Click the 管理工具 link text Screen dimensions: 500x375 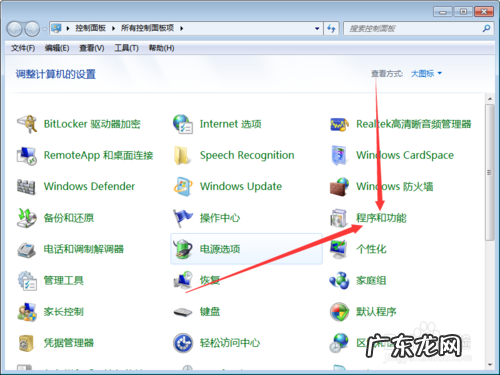[64, 280]
